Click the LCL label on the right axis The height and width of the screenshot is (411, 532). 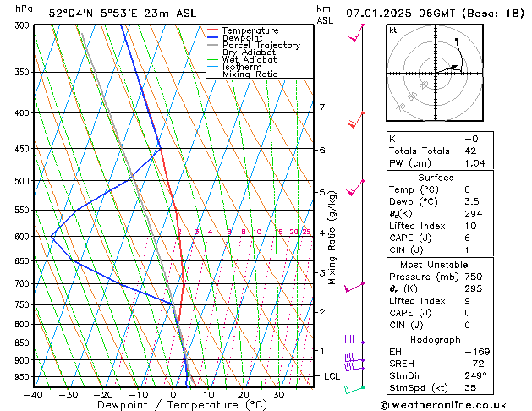[332, 376]
